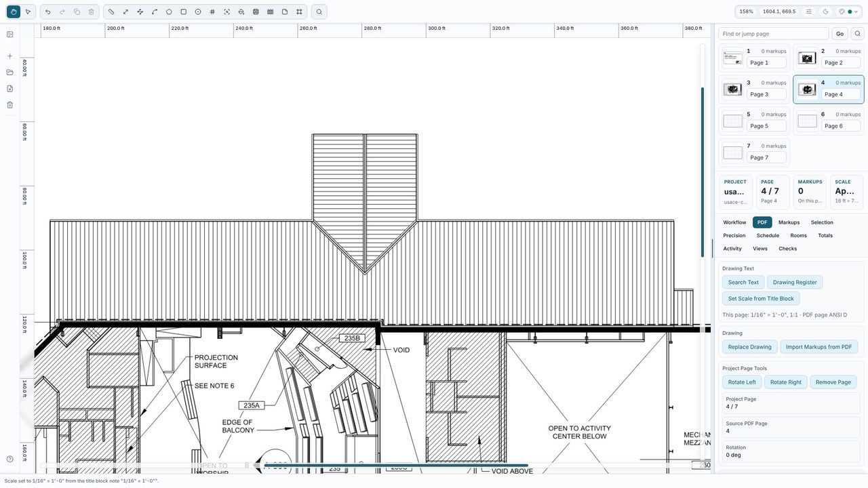The height and width of the screenshot is (488, 868).
Task: Switch to the Schedule tab
Action: click(768, 235)
